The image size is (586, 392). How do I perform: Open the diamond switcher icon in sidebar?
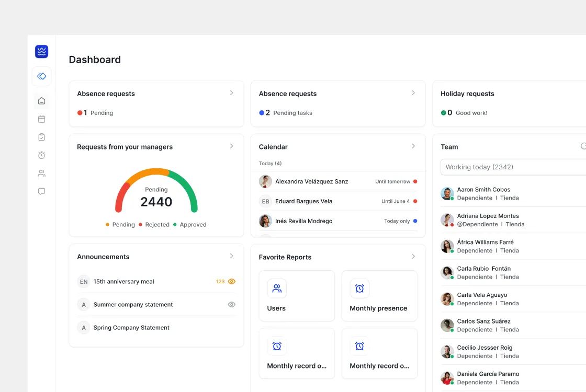pos(41,76)
